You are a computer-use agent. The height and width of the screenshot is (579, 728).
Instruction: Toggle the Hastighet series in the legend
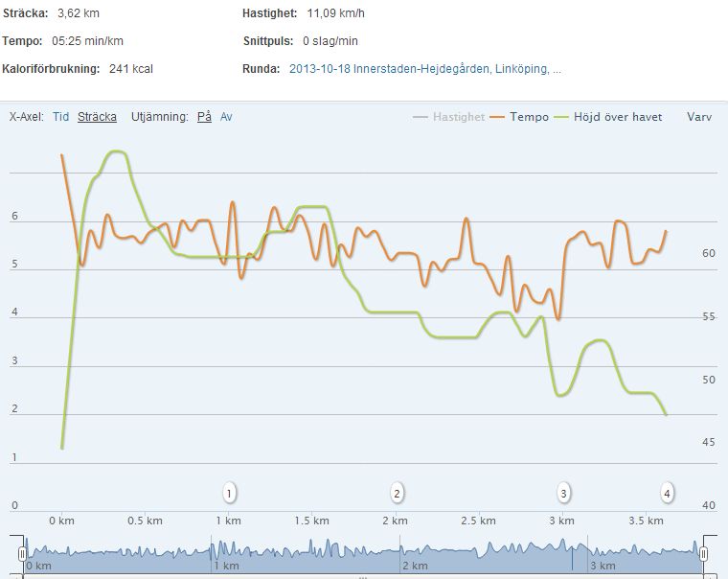click(x=456, y=117)
